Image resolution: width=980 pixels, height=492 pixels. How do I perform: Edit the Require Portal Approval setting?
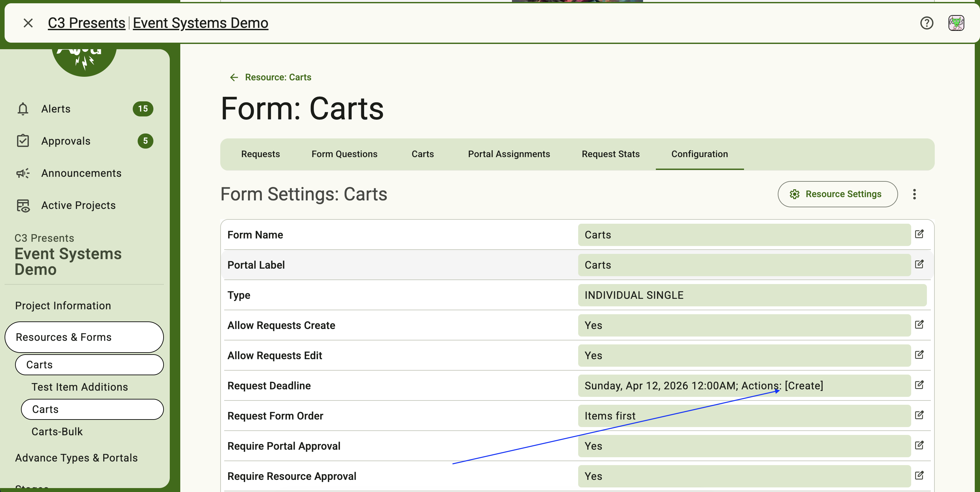919,445
